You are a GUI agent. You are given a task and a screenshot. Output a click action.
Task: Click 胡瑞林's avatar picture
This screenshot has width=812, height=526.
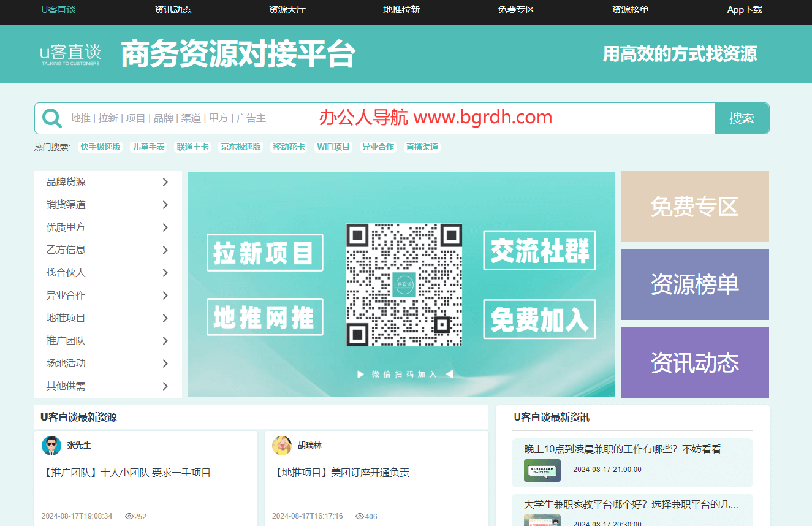(x=282, y=446)
